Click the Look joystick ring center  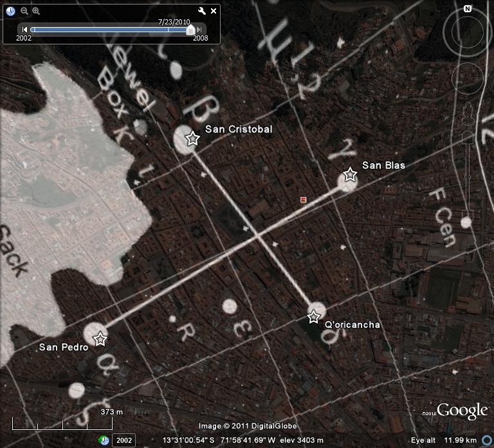(x=468, y=32)
